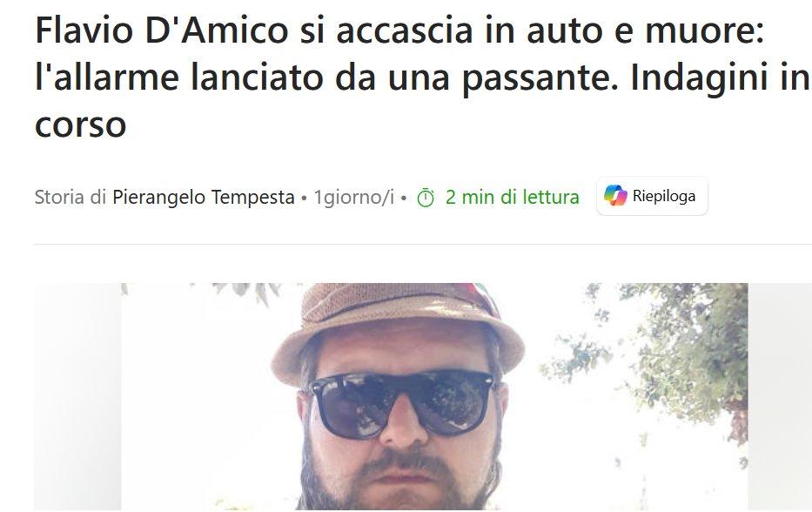Image resolution: width=812 pixels, height=512 pixels.
Task: Click the blurred left margin of the photo
Action: [x=77, y=396]
